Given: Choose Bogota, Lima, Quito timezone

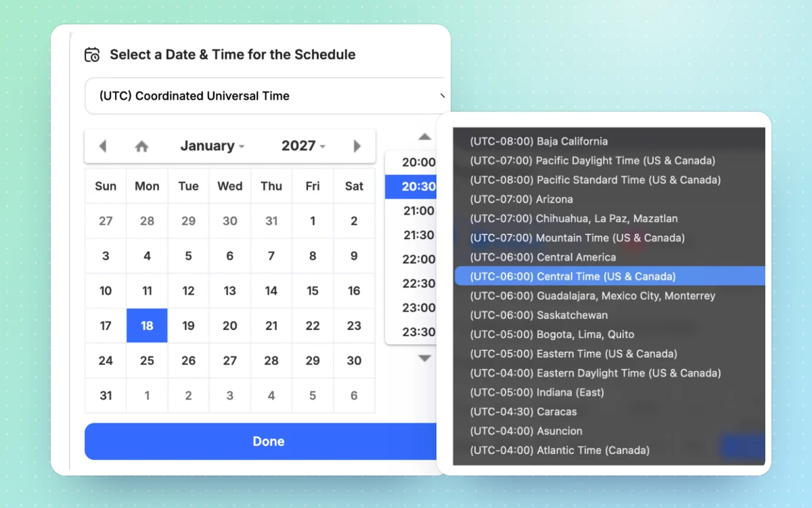Looking at the screenshot, I should (610, 335).
